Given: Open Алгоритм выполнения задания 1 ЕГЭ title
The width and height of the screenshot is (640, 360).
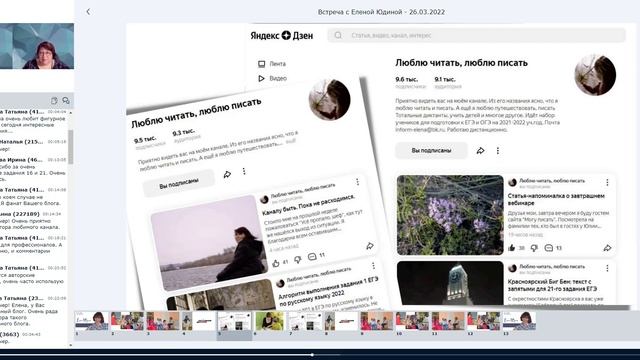Looking at the screenshot, I should tap(329, 292).
